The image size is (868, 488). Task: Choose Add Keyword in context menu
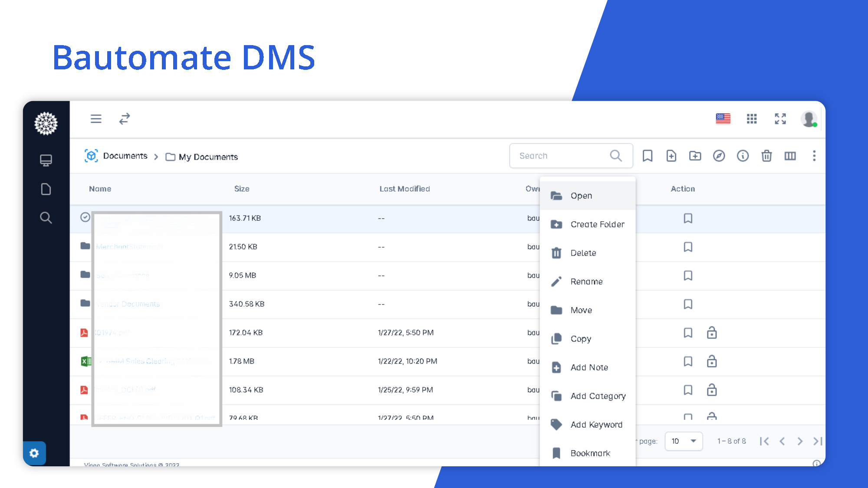pyautogui.click(x=596, y=425)
